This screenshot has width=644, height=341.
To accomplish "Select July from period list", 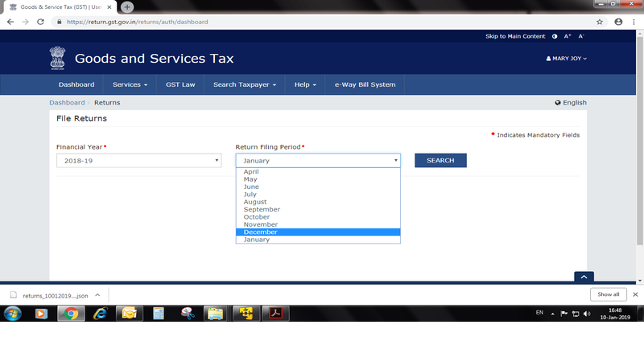I will coord(318,194).
